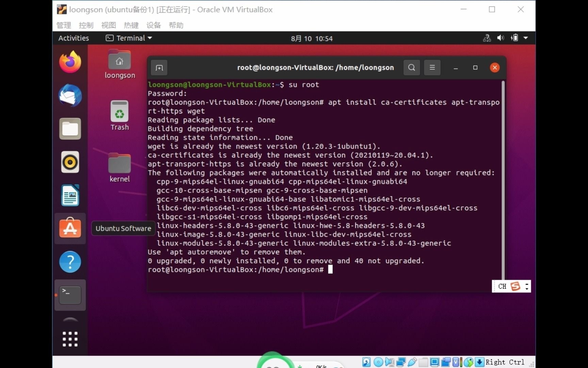Image resolution: width=588 pixels, height=368 pixels.
Task: Open the 设备 menu in VirtualBox
Action: tap(153, 25)
